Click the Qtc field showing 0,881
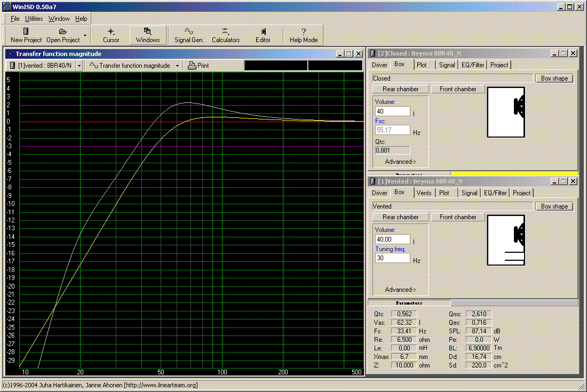This screenshot has width=587, height=392. point(392,150)
